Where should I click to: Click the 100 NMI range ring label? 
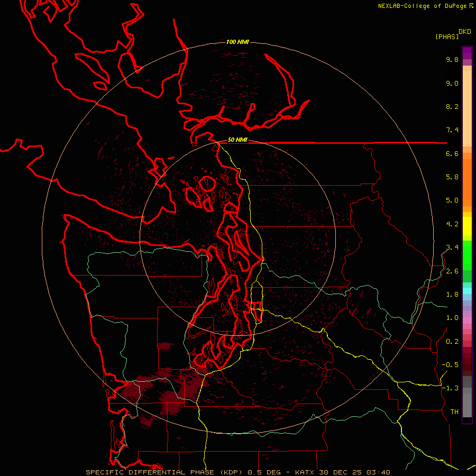(x=237, y=42)
